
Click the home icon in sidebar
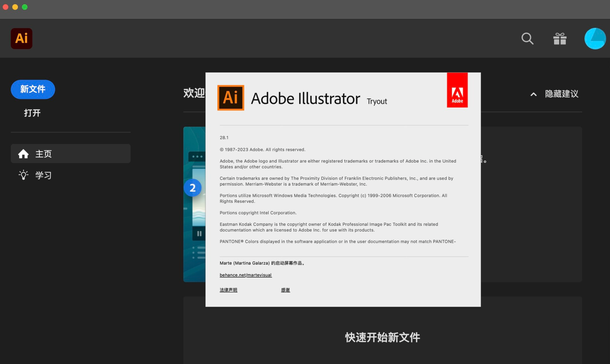(23, 154)
